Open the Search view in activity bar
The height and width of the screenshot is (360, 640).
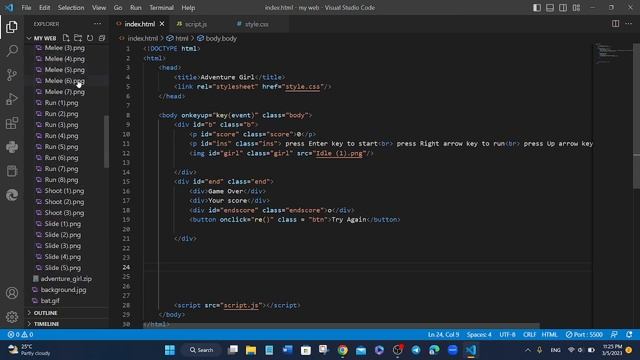(12, 51)
